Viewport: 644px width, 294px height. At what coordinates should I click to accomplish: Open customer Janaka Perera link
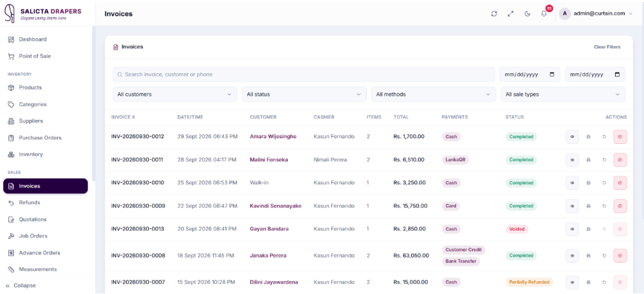(x=267, y=255)
